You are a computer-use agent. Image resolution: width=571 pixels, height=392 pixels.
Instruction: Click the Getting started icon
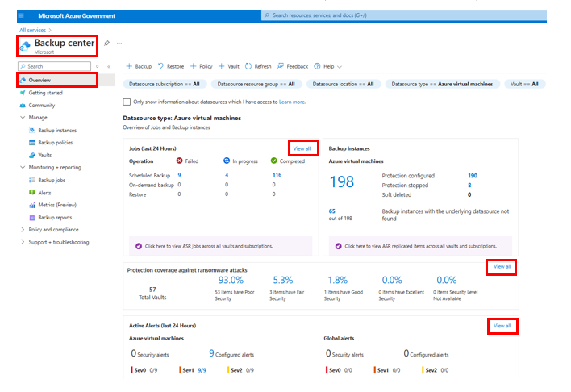tap(23, 93)
